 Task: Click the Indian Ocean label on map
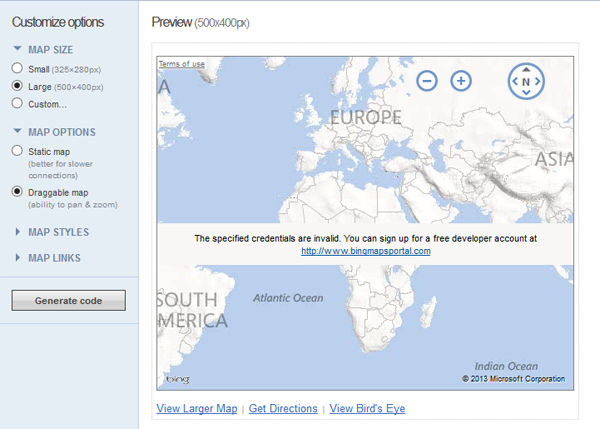(x=506, y=366)
